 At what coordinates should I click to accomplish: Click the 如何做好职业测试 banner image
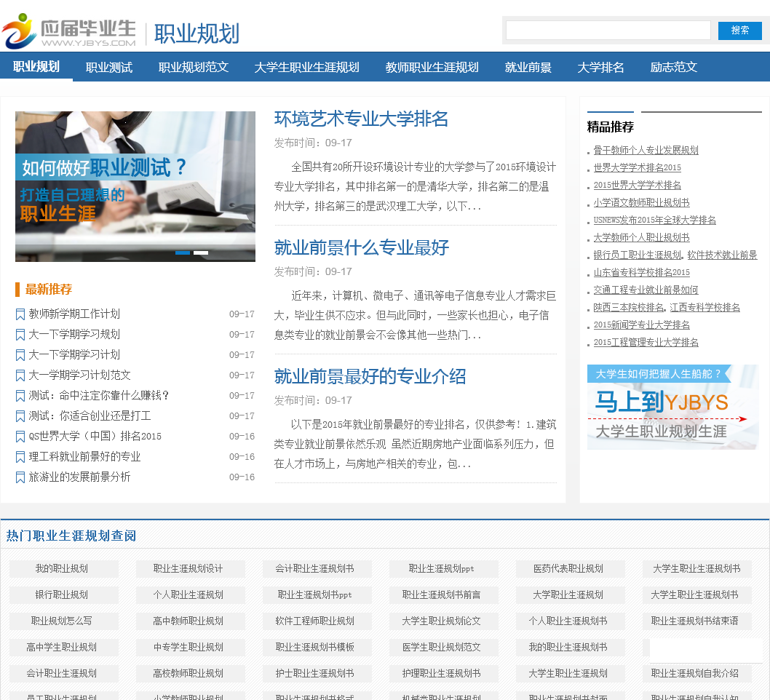tap(135, 186)
